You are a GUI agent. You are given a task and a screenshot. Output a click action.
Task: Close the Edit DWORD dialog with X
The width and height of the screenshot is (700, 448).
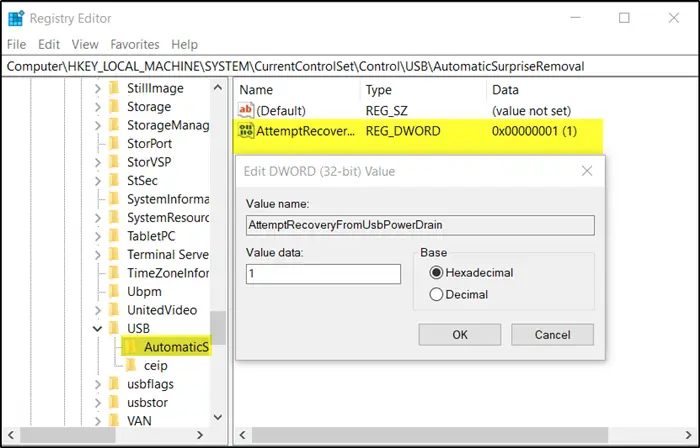coord(587,171)
